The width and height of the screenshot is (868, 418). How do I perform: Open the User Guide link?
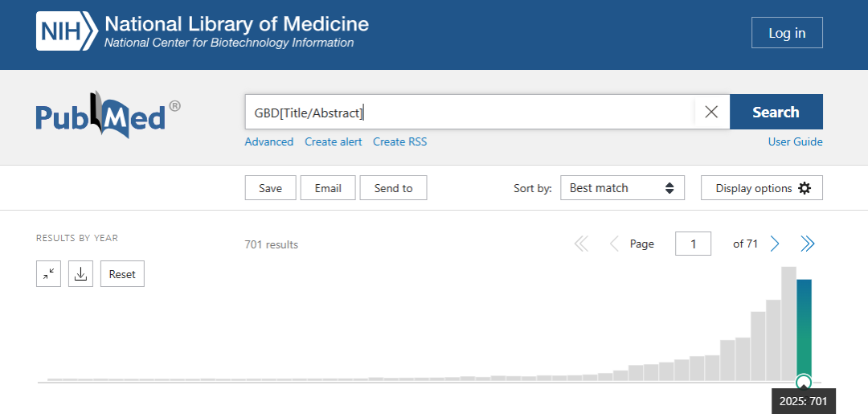pyautogui.click(x=795, y=141)
